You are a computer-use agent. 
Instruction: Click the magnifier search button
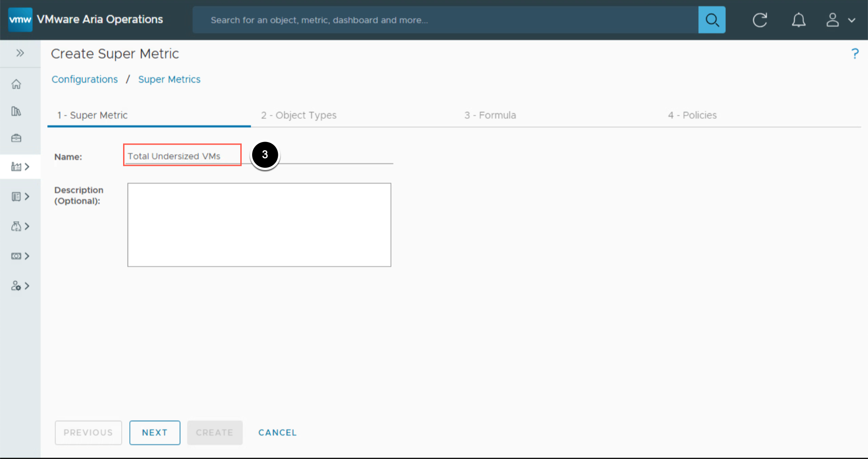711,20
